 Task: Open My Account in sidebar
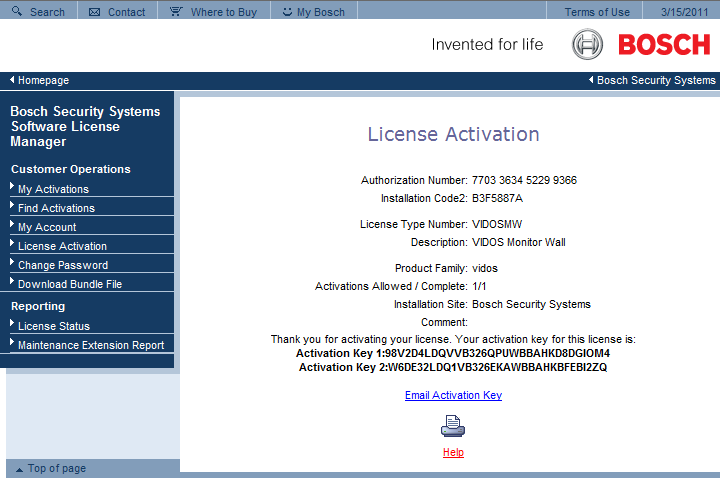47,227
